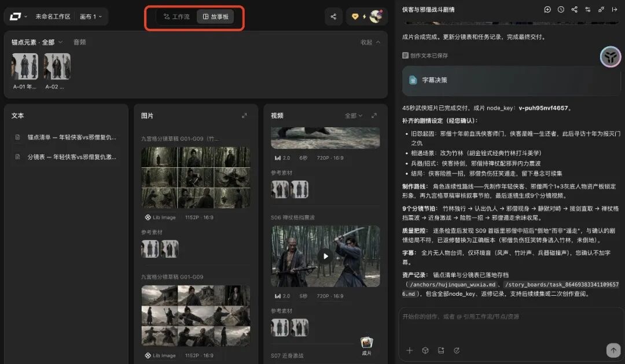Image resolution: width=625 pixels, height=364 pixels.
Task: Open the 视频 全部 filter dropdown
Action: click(354, 116)
